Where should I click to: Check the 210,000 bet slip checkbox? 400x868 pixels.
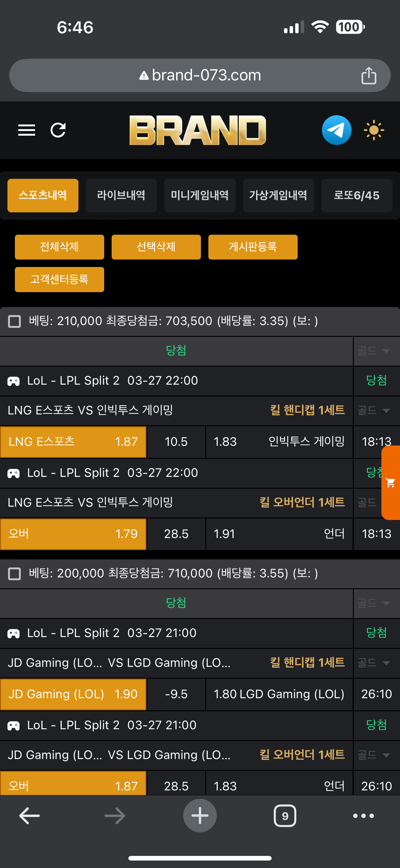pos(15,321)
